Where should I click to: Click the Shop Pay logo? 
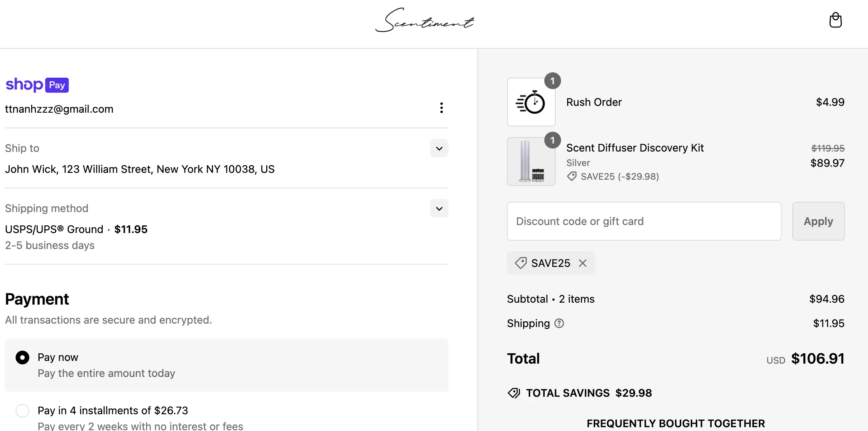[37, 85]
